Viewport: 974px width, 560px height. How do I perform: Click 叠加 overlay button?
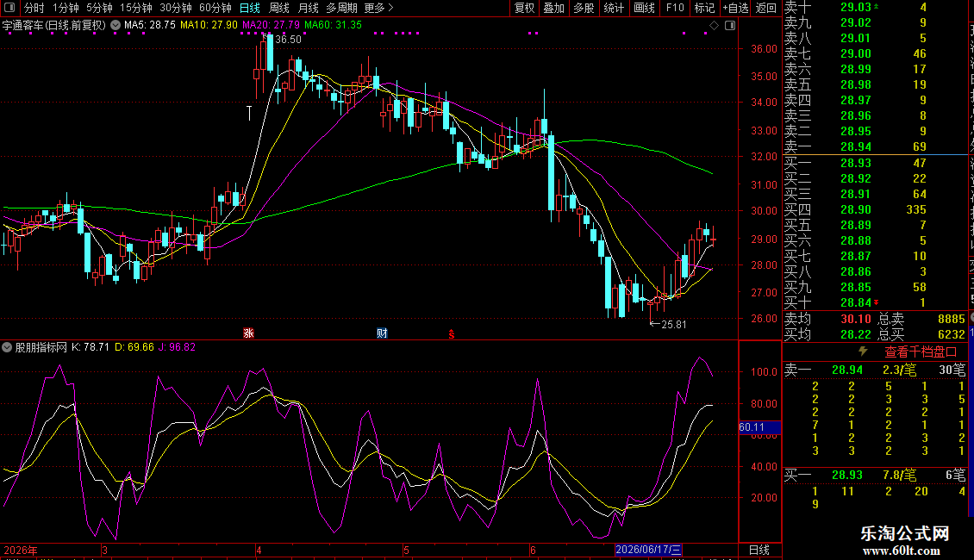(x=554, y=8)
